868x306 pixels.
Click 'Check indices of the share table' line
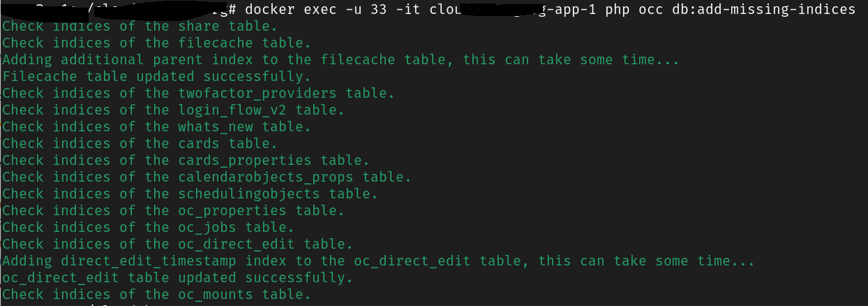click(x=140, y=27)
